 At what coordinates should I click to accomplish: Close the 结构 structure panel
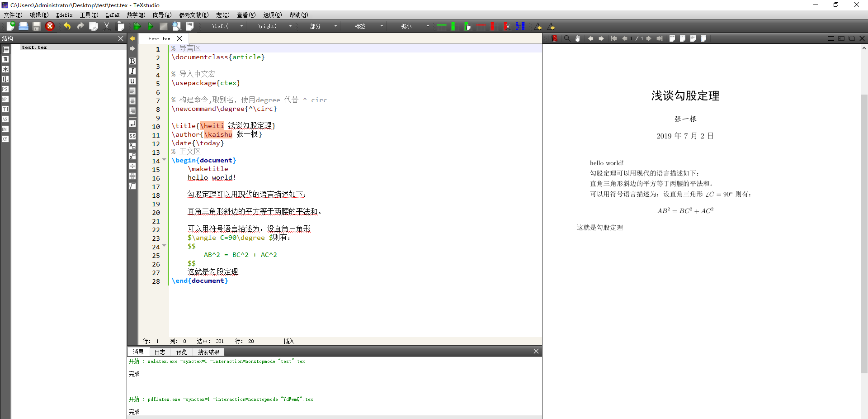pyautogui.click(x=121, y=38)
